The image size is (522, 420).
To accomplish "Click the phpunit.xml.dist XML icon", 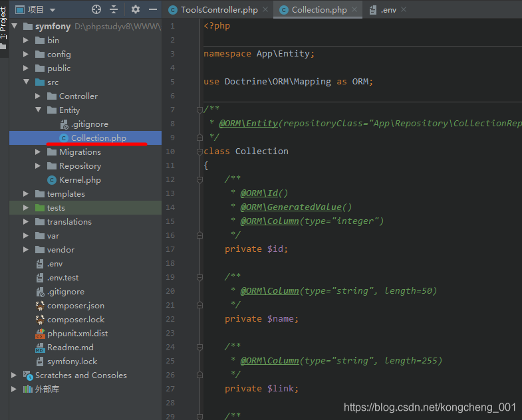I will coord(40,334).
